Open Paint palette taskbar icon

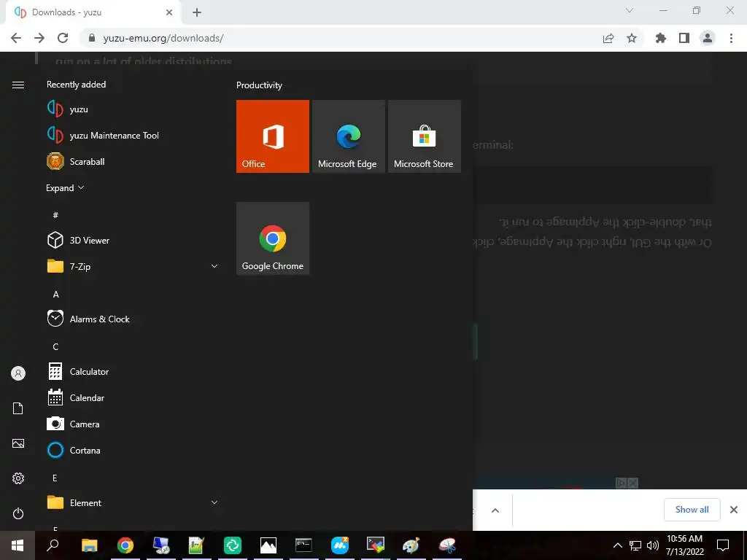click(411, 545)
